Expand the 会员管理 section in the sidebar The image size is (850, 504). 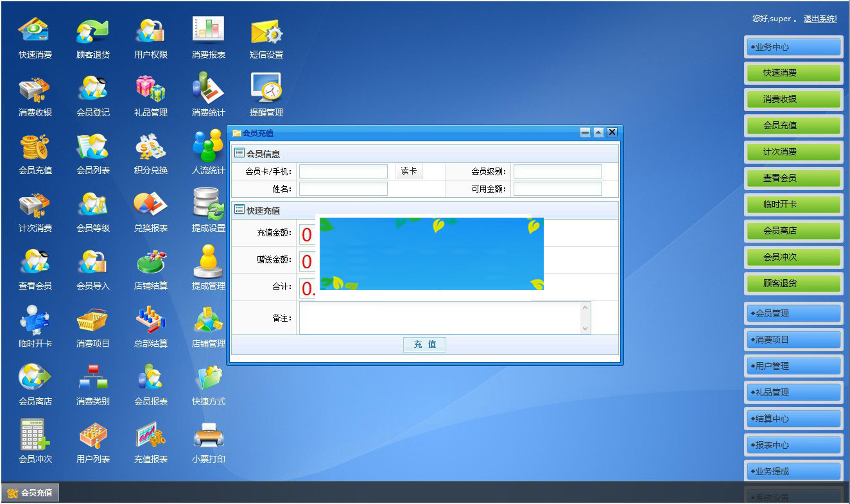point(794,313)
